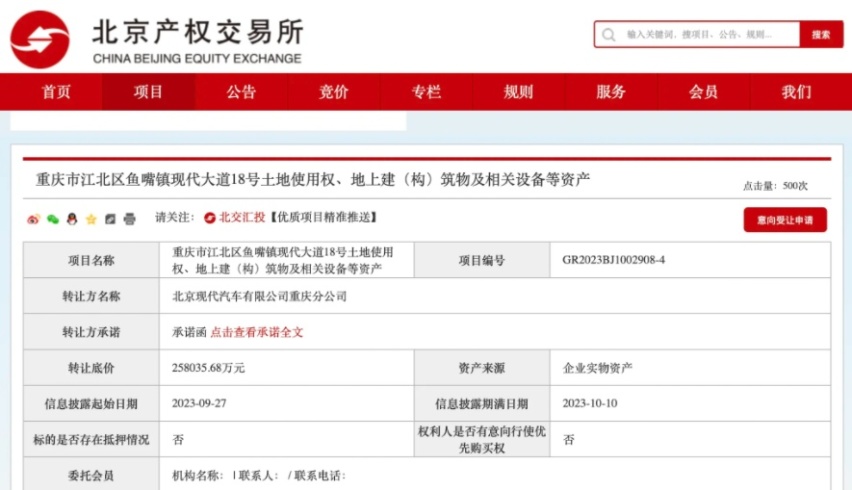
Task: Share via the WeChat icon
Action: tap(53, 219)
